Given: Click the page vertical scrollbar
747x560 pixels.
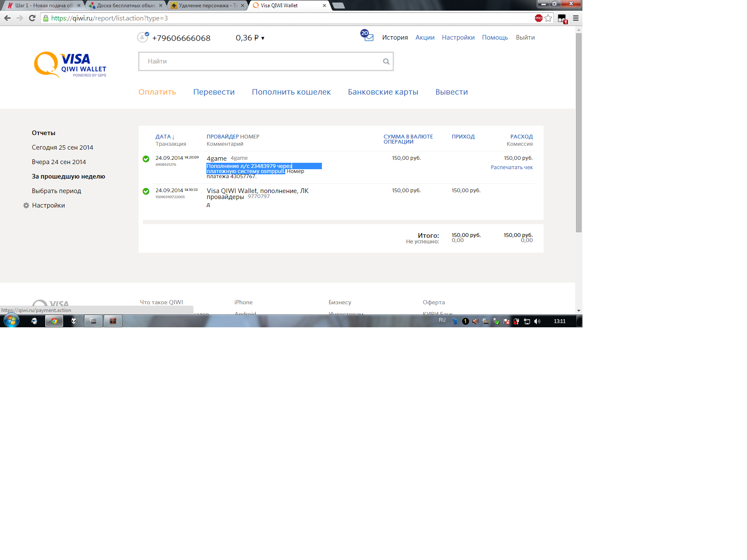Looking at the screenshot, I should [x=579, y=133].
